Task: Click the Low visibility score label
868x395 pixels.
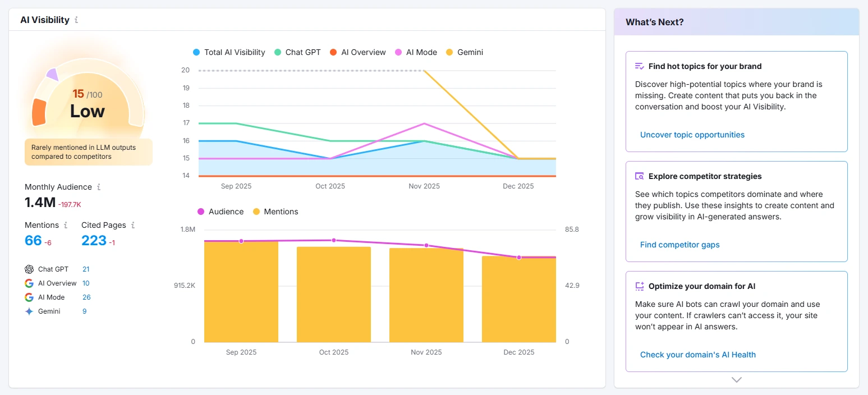Action: (88, 111)
